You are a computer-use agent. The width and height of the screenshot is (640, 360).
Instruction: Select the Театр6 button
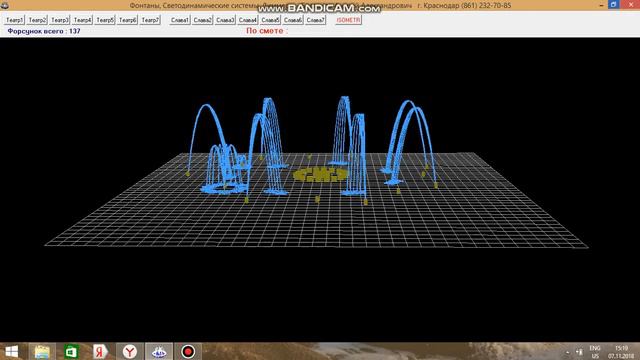pos(128,20)
